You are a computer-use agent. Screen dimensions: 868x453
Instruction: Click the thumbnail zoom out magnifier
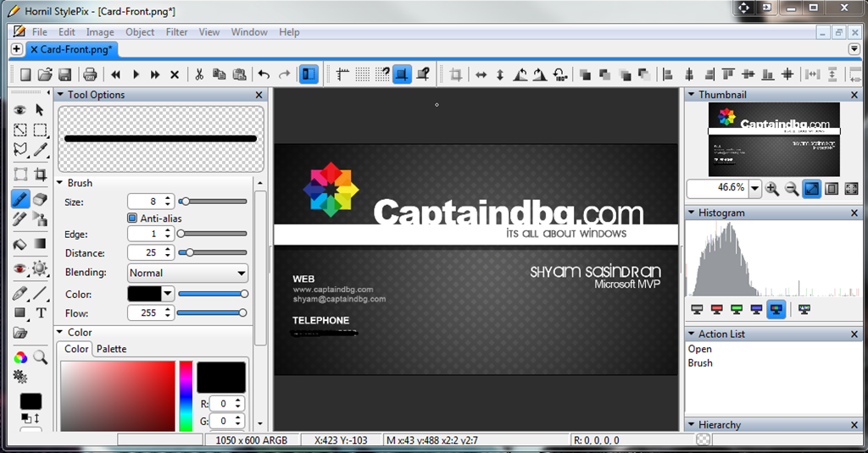793,189
